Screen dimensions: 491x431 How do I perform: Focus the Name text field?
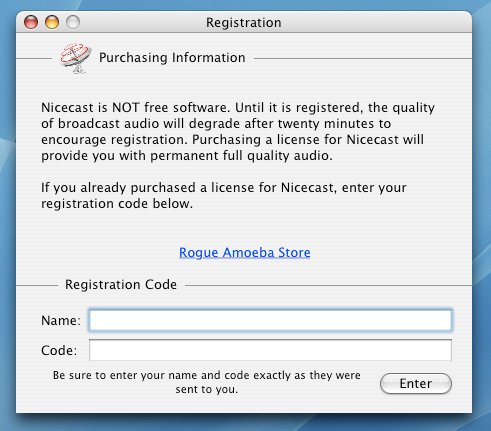pyautogui.click(x=270, y=320)
